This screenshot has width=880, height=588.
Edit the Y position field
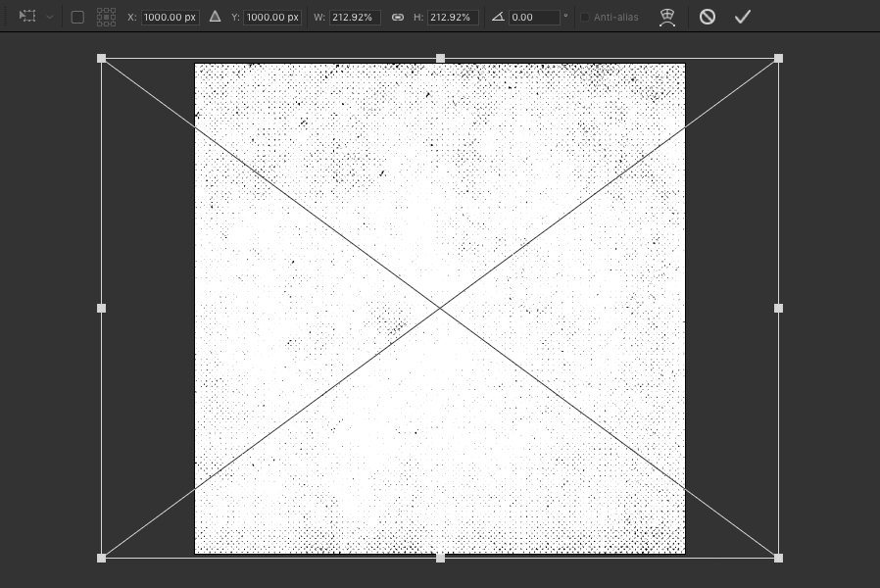click(x=272, y=17)
